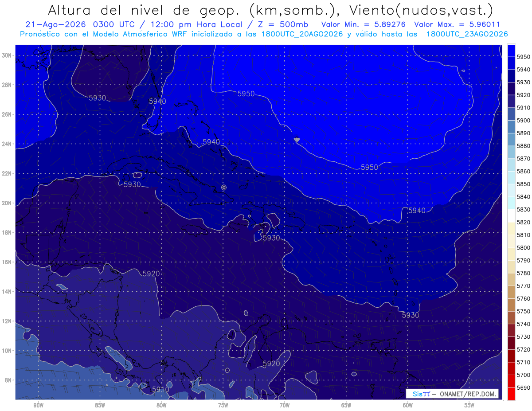
Task: Click the SisTT logo text
Action: (x=421, y=394)
